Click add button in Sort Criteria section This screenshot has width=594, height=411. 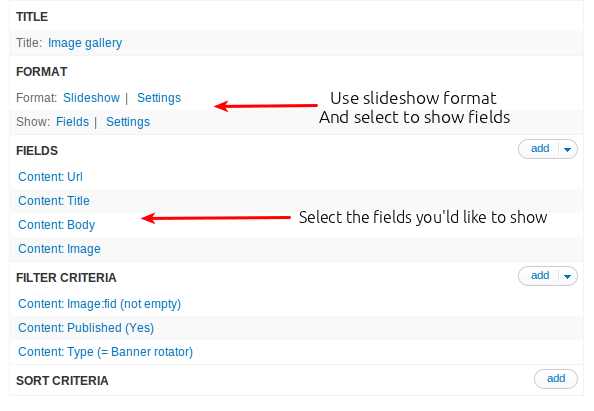pyautogui.click(x=556, y=378)
